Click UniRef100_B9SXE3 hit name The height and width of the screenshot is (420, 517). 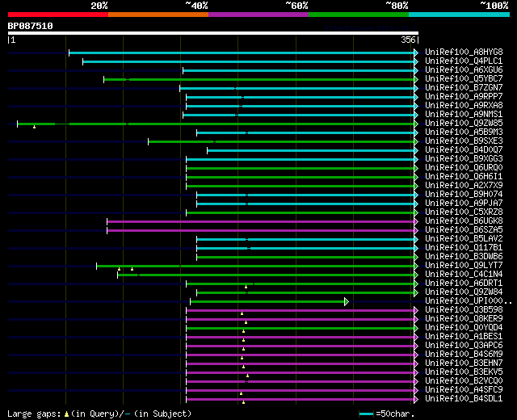(x=464, y=141)
